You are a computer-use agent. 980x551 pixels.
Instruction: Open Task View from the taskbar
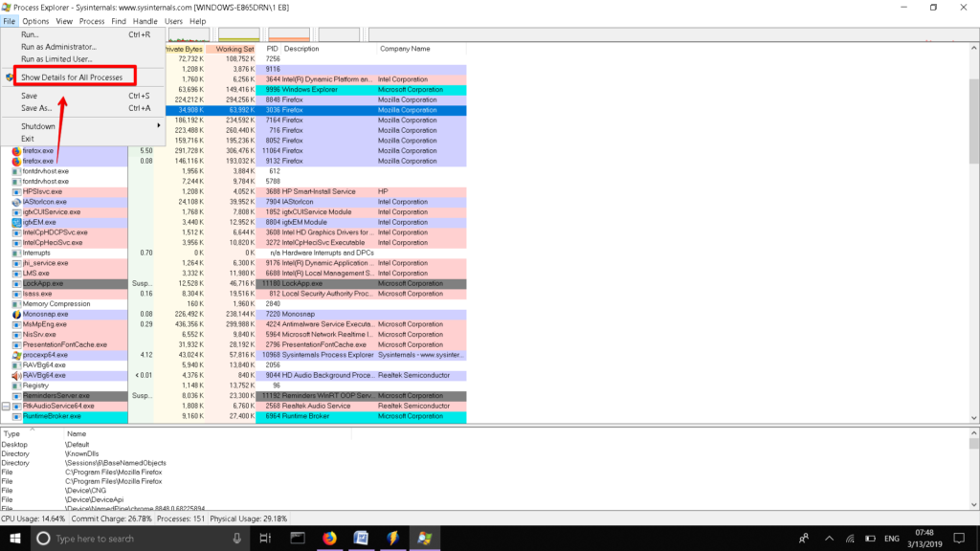[x=266, y=538]
